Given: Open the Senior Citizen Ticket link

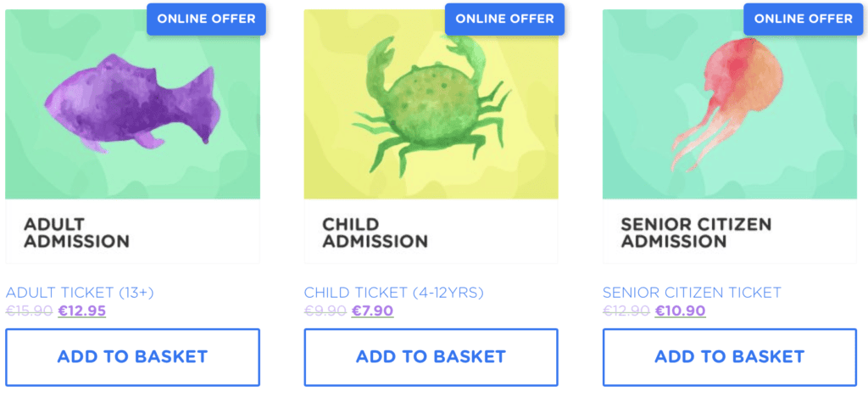Looking at the screenshot, I should 692,293.
